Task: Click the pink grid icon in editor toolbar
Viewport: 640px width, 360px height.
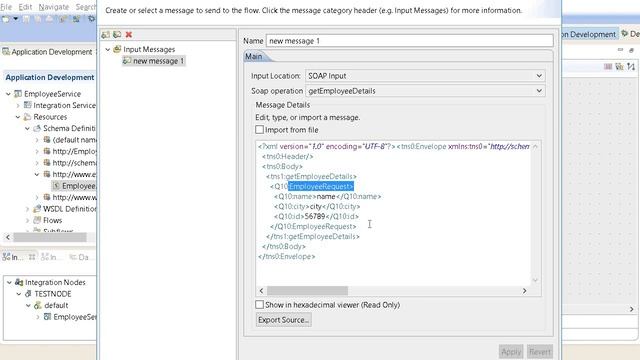Action: [608, 66]
